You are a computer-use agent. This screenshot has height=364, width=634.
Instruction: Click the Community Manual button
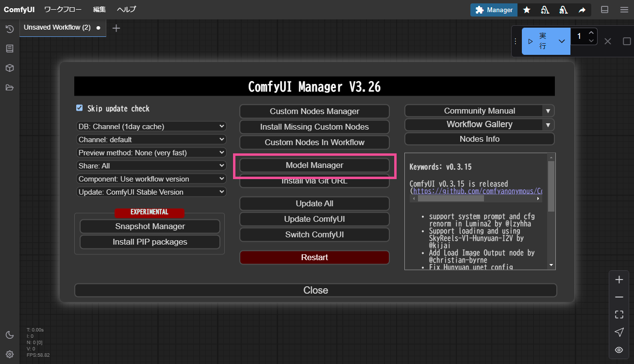point(474,111)
